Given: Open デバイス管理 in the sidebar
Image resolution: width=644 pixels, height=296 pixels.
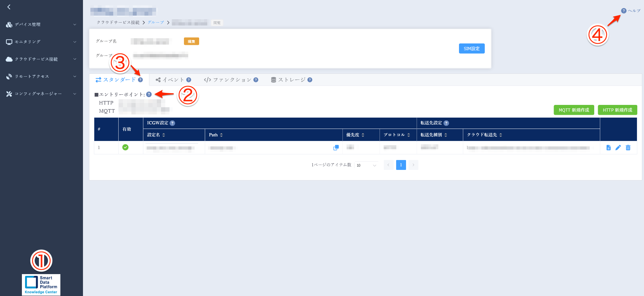Looking at the screenshot, I should pos(41,24).
